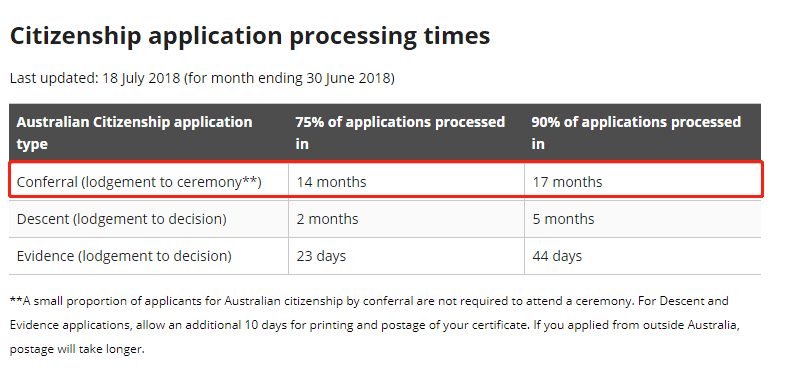The image size is (800, 372).
Task: Select the Conferral lodgement to ceremony cell
Action: 148,182
